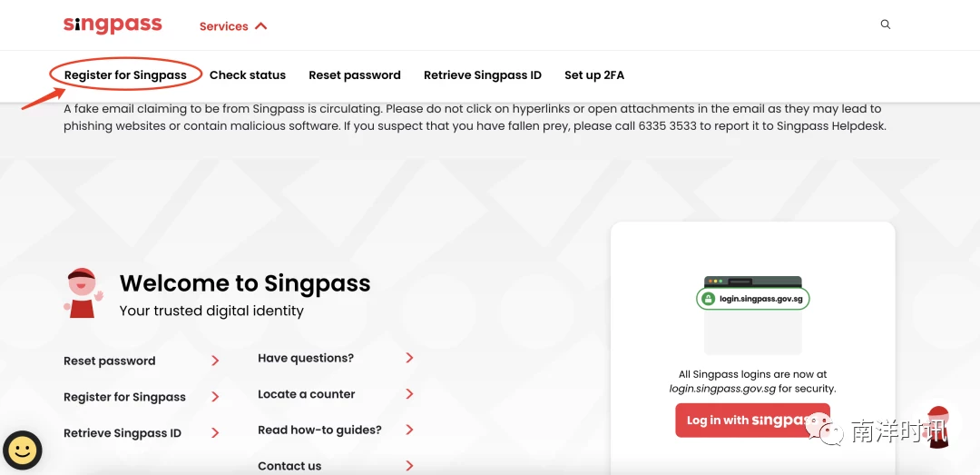This screenshot has height=475, width=980.
Task: Click the arrow next to Reset password
Action: coord(215,361)
